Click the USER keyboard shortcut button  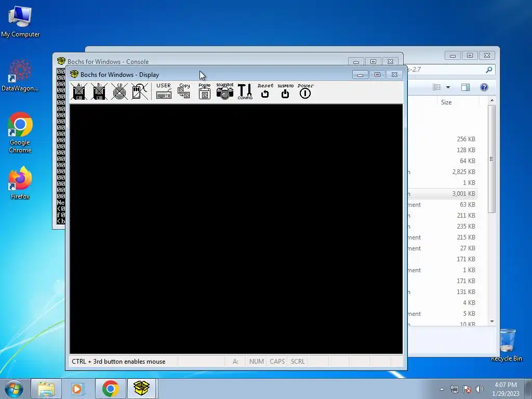[164, 91]
